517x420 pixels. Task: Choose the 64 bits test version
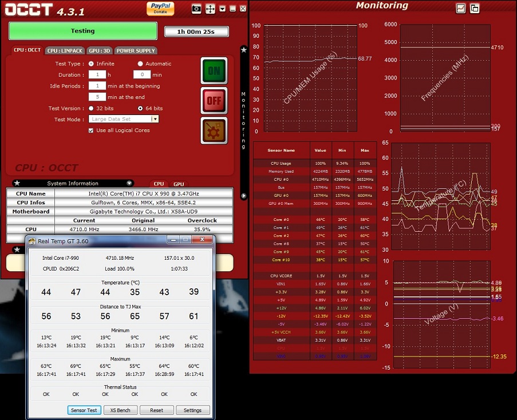(140, 108)
